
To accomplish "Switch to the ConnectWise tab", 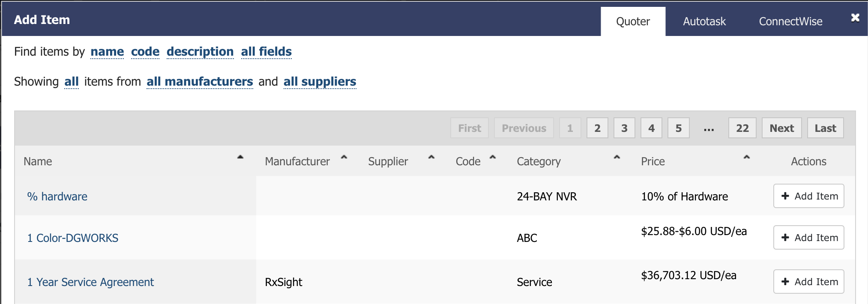I will [x=790, y=21].
